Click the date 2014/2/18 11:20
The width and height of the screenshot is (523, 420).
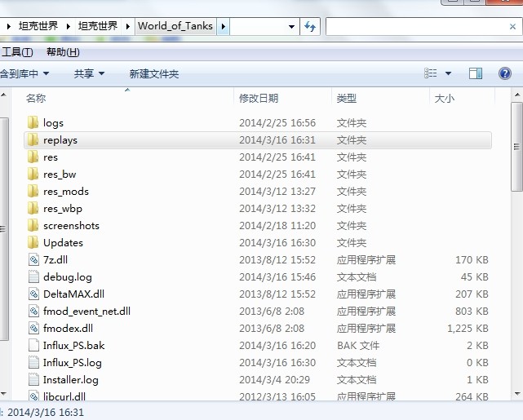pos(277,226)
